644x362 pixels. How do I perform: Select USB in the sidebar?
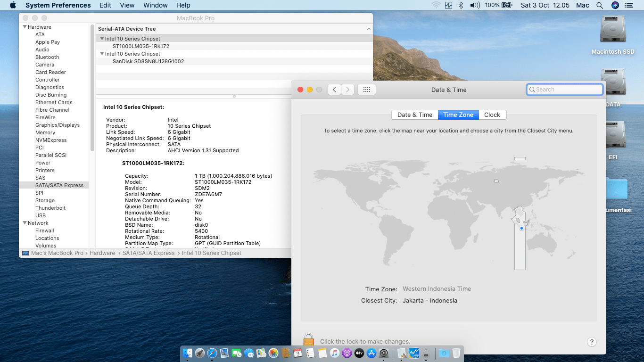[x=41, y=215]
